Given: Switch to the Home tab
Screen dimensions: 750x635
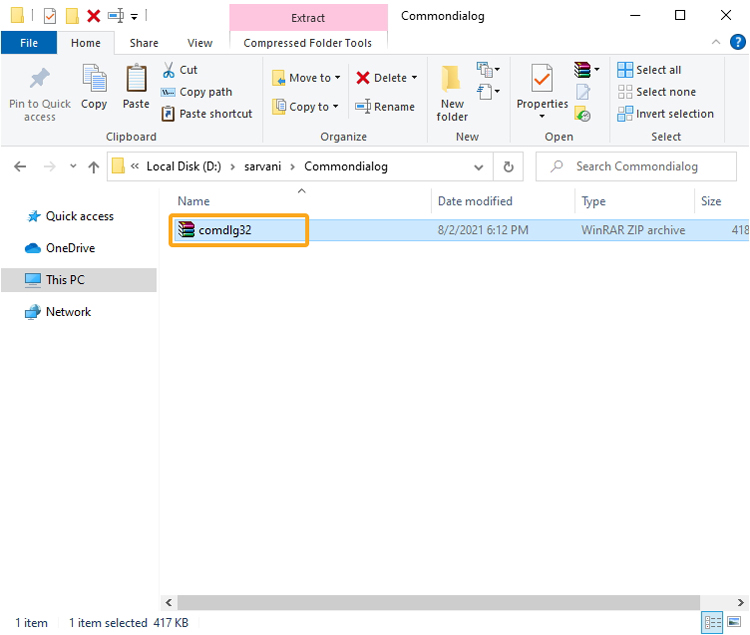Looking at the screenshot, I should [x=86, y=43].
